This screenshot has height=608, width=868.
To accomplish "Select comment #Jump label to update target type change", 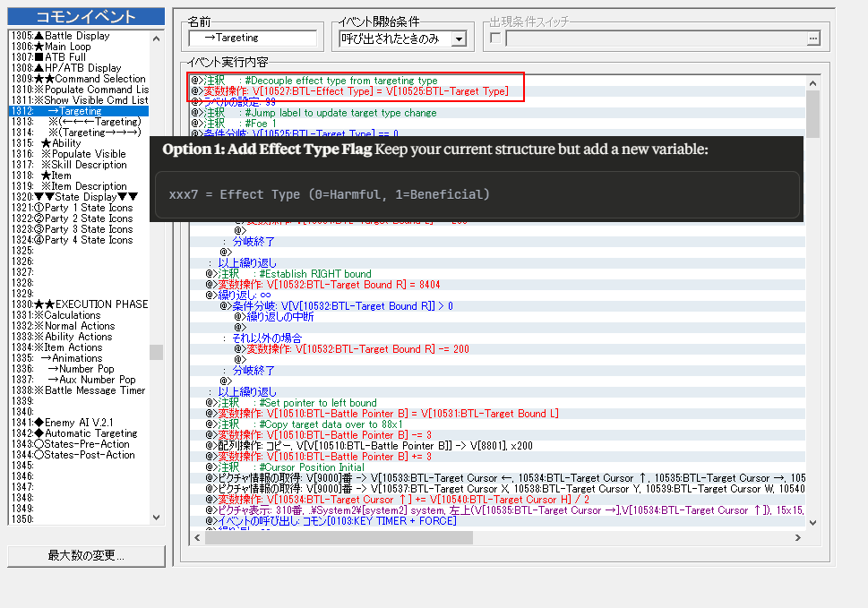I will pyautogui.click(x=497, y=113).
